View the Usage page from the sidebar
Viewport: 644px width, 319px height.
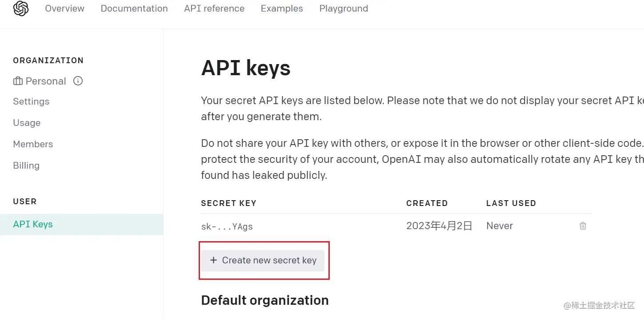pos(27,123)
